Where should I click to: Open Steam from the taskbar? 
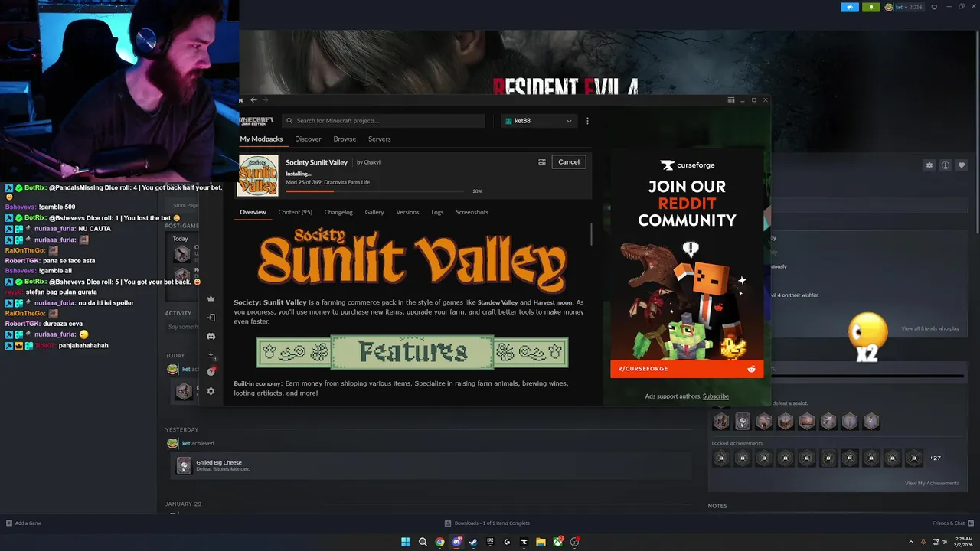click(x=473, y=542)
